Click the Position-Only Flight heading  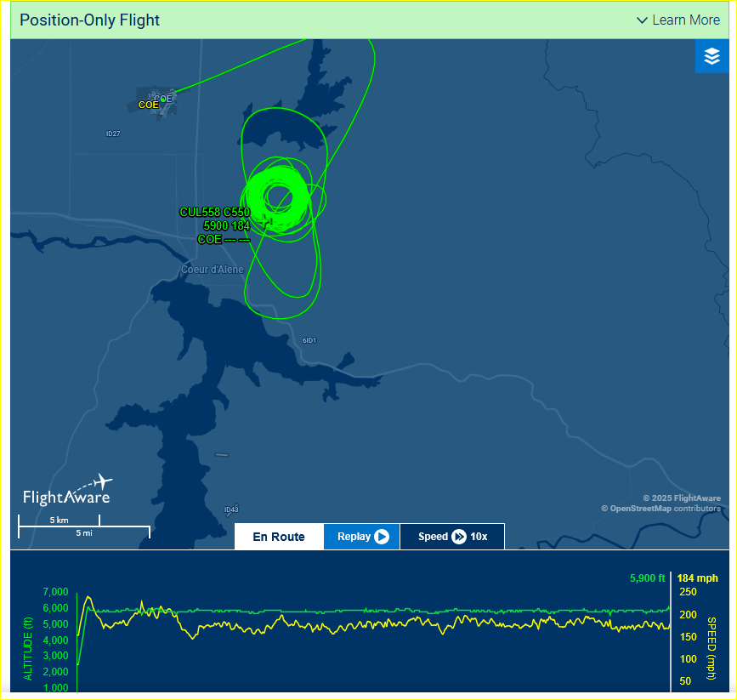pos(90,20)
